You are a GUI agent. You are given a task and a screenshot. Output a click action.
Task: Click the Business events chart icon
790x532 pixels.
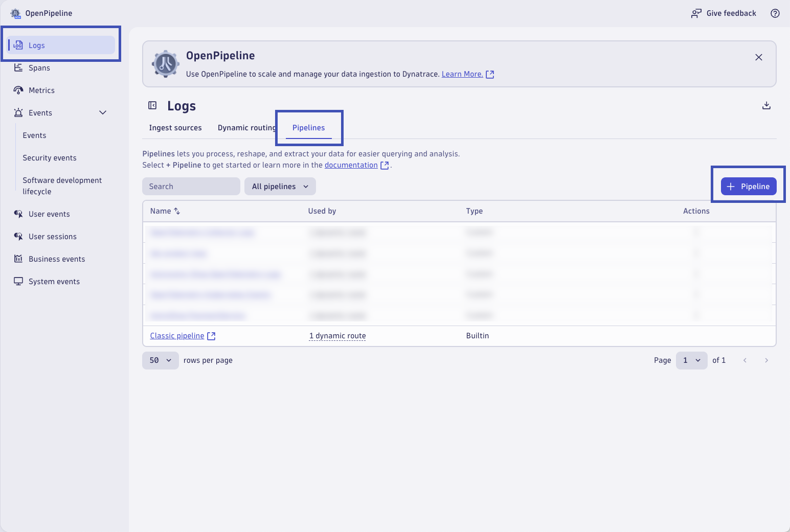[x=18, y=259]
